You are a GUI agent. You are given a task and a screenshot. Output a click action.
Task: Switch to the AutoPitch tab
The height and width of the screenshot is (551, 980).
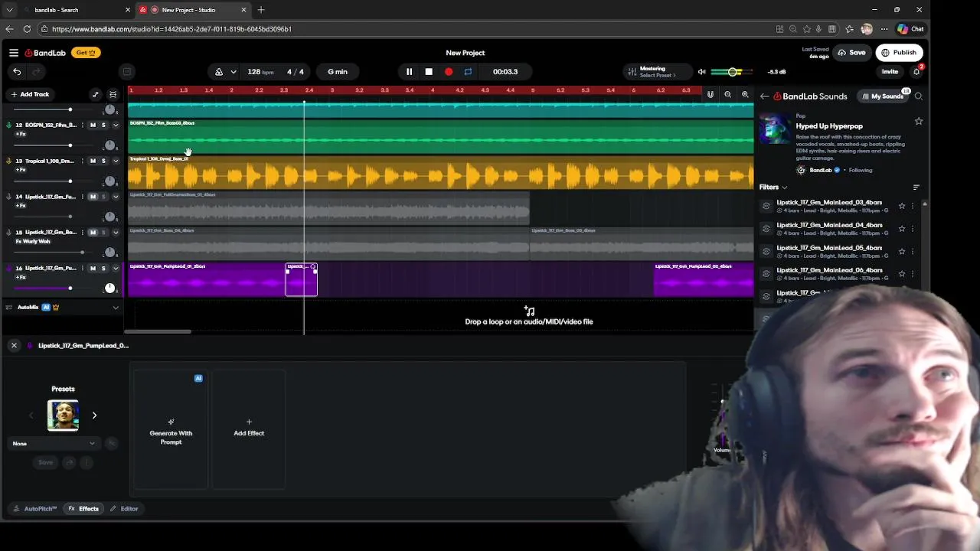click(x=35, y=509)
